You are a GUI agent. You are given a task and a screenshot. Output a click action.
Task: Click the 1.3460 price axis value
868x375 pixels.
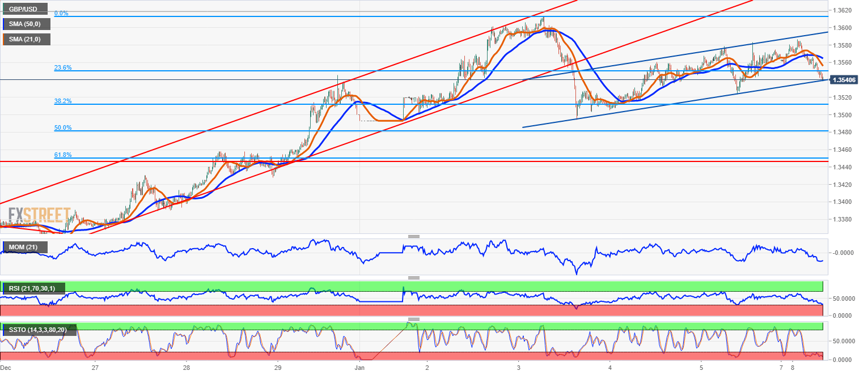842,150
